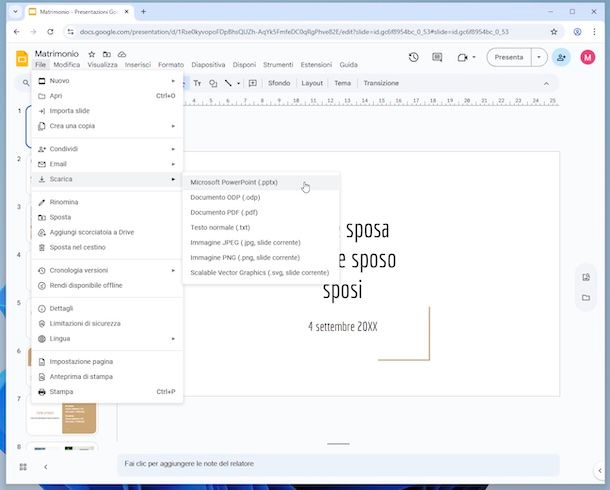The height and width of the screenshot is (490, 610).
Task: Choose Stampa in File menu
Action: pyautogui.click(x=107, y=392)
